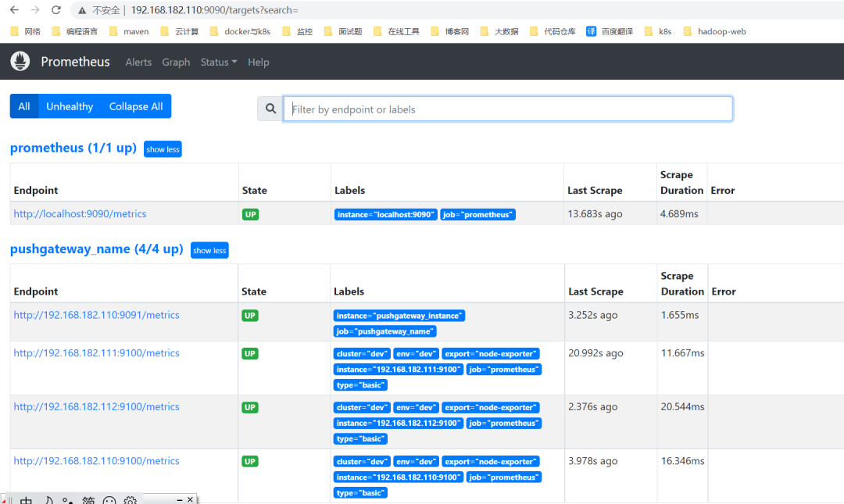Open the 监控 bookmark folder
Viewport: 844px width, 504px height.
click(297, 31)
